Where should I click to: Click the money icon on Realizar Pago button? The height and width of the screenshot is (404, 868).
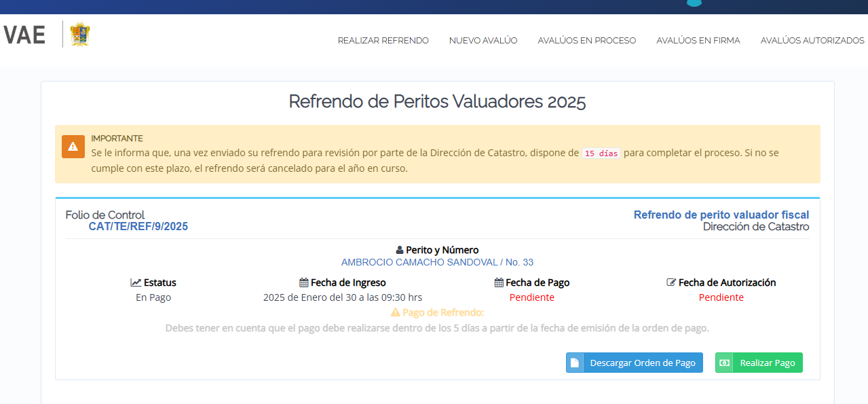click(x=724, y=363)
